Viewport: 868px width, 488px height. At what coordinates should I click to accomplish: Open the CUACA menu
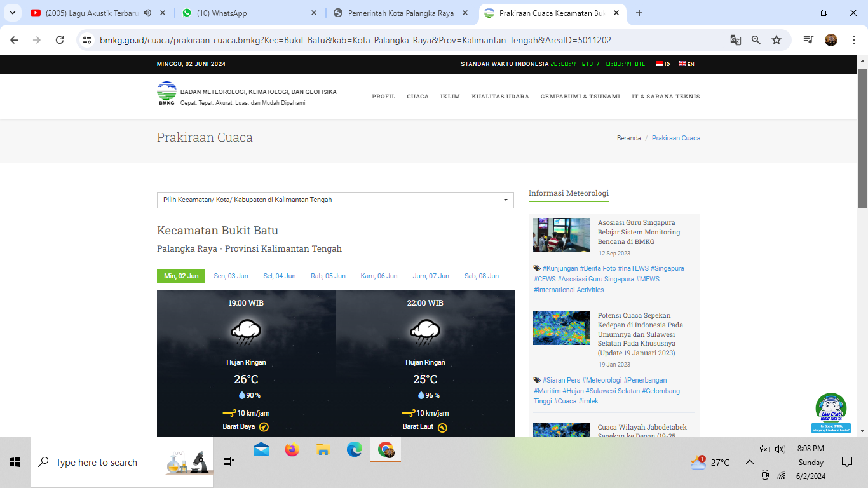pyautogui.click(x=417, y=97)
